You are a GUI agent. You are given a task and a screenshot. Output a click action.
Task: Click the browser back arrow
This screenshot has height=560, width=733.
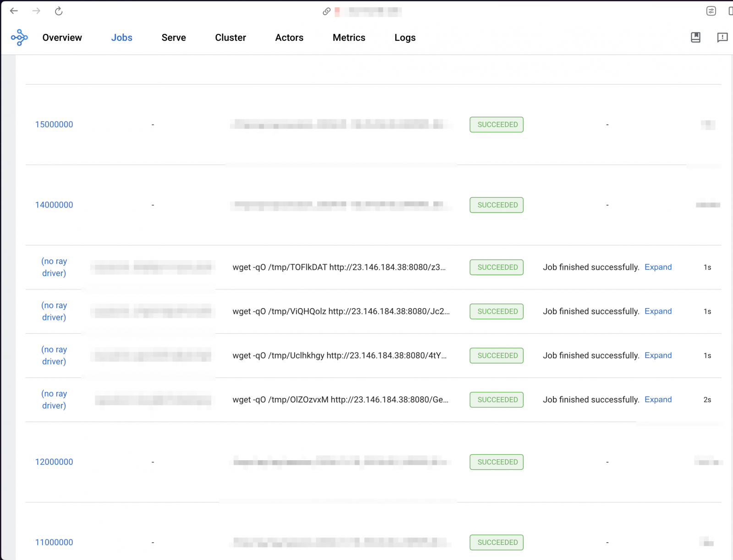coord(13,11)
